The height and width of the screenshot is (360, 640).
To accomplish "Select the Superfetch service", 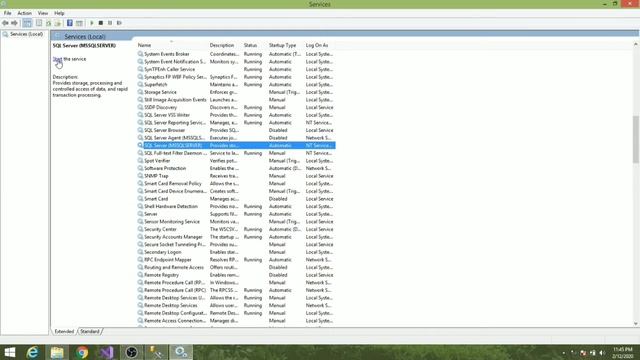I will 236,84.
